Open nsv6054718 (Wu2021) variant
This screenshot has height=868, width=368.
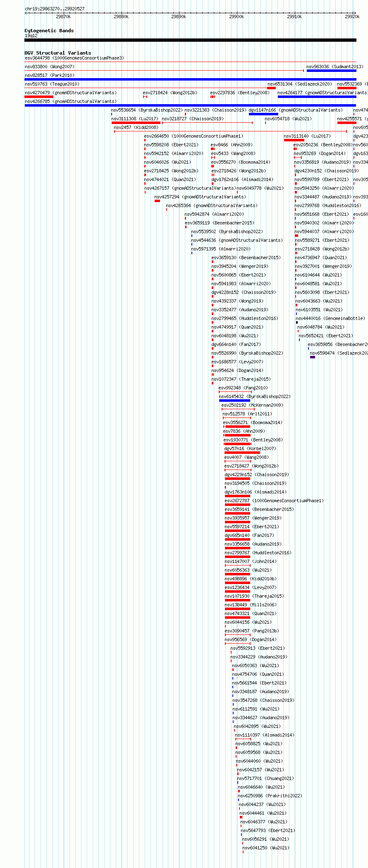pyautogui.click(x=288, y=119)
